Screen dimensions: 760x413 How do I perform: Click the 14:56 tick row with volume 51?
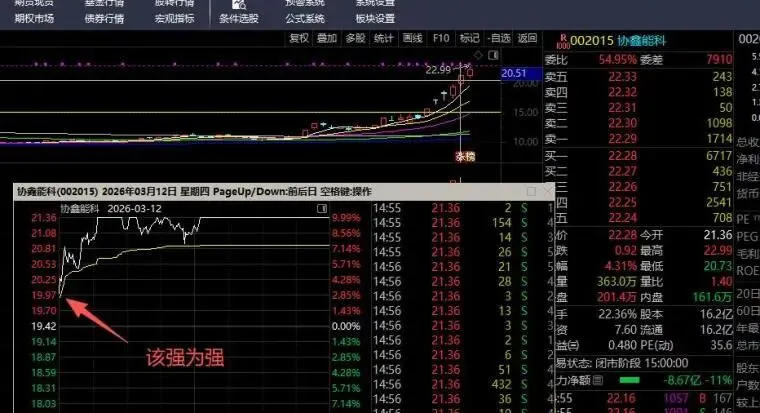(x=451, y=370)
